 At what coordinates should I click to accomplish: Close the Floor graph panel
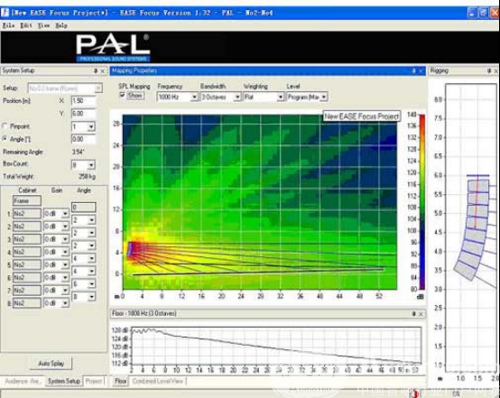pos(421,314)
